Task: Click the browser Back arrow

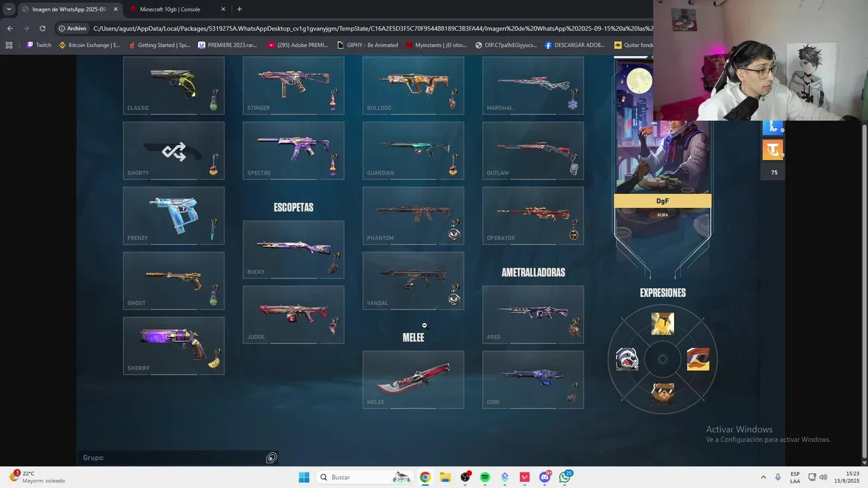Action: (9, 28)
